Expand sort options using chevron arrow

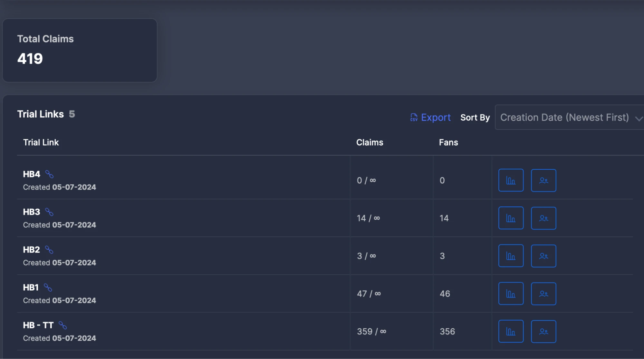[x=639, y=118]
